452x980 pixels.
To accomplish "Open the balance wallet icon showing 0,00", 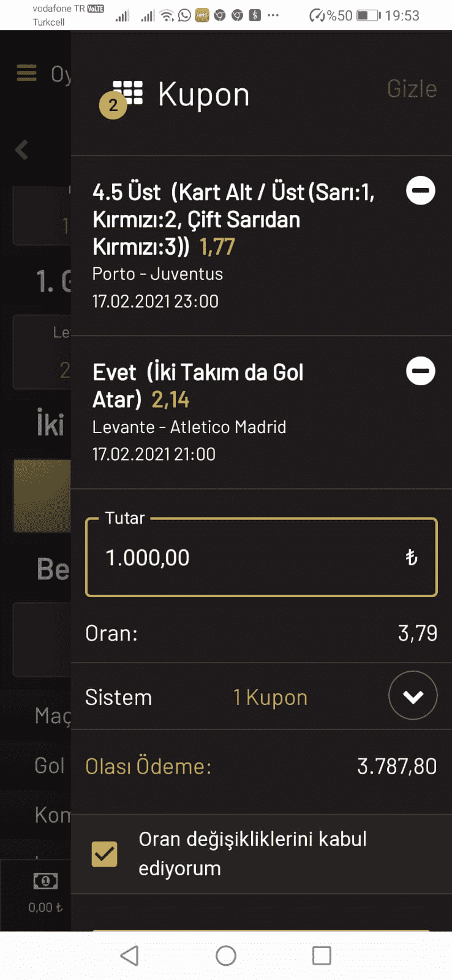I will pos(45,881).
